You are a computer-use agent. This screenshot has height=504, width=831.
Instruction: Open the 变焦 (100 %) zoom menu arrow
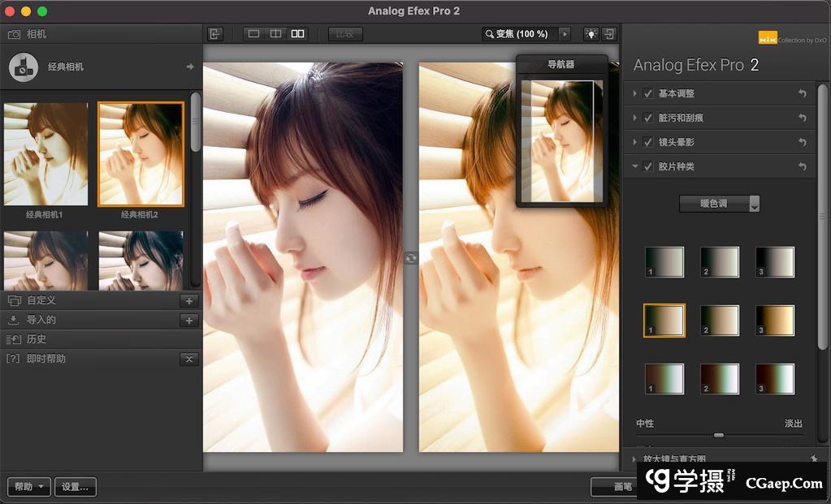565,34
